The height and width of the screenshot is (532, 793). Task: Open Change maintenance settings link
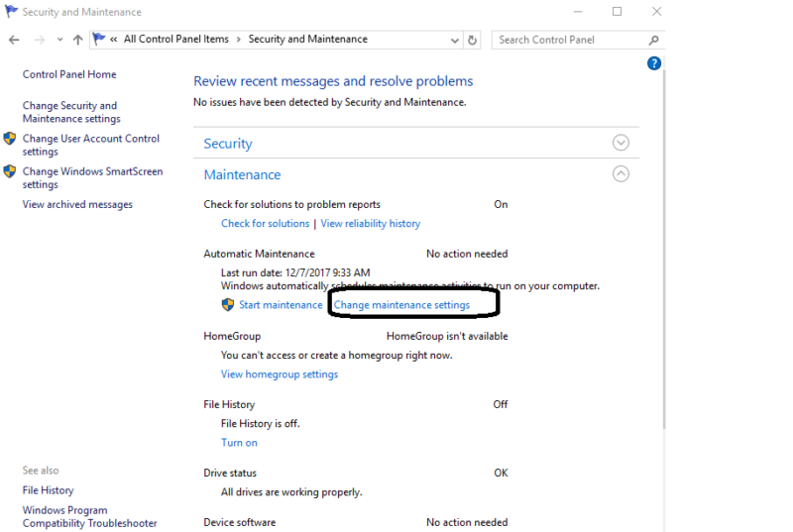point(401,305)
